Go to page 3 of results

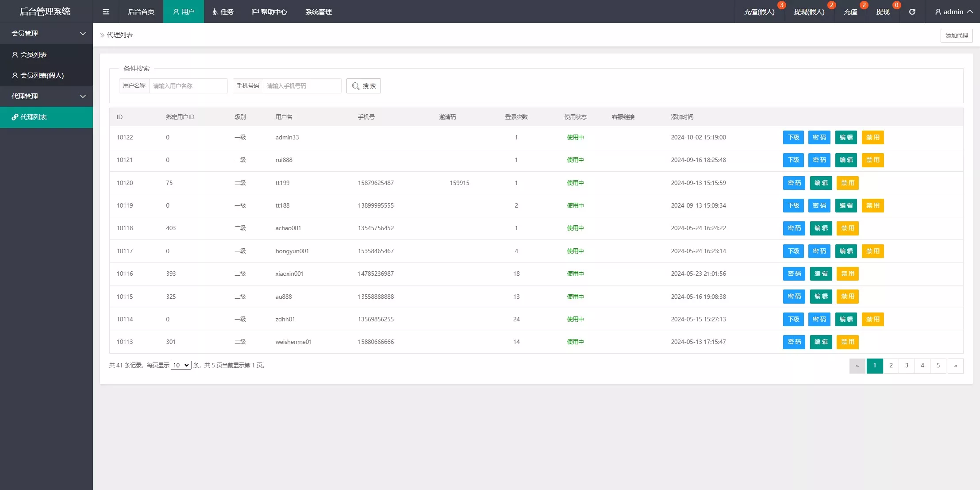[x=907, y=366]
